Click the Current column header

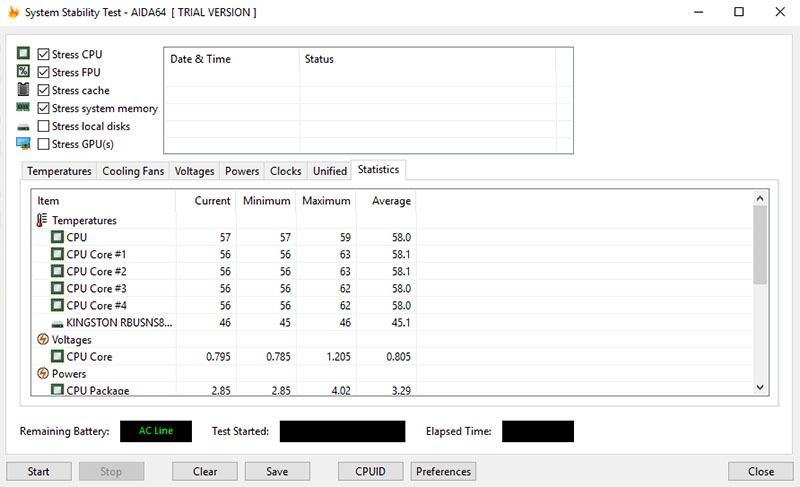(x=206, y=201)
